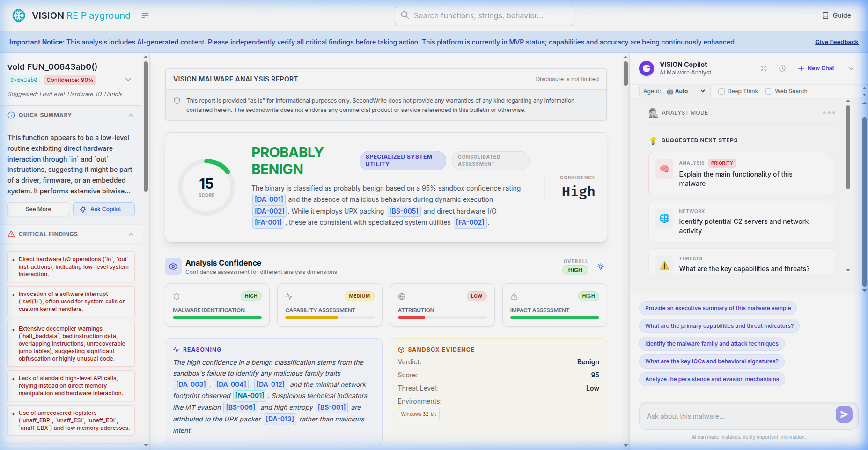Enable the Deep Think checkbox
The width and height of the screenshot is (868, 450).
[x=721, y=91]
